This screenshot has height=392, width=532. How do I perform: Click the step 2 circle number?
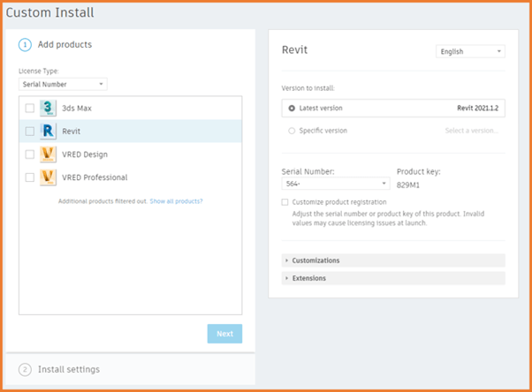click(25, 369)
